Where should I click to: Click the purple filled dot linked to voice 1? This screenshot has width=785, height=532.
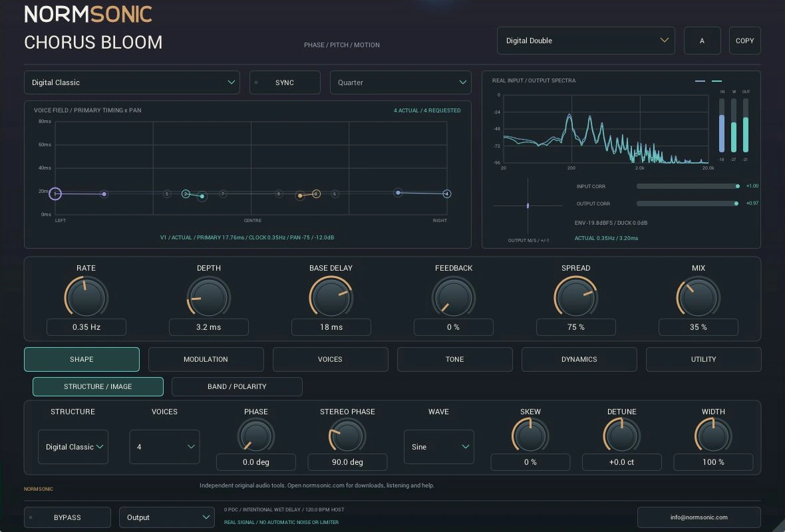(104, 194)
